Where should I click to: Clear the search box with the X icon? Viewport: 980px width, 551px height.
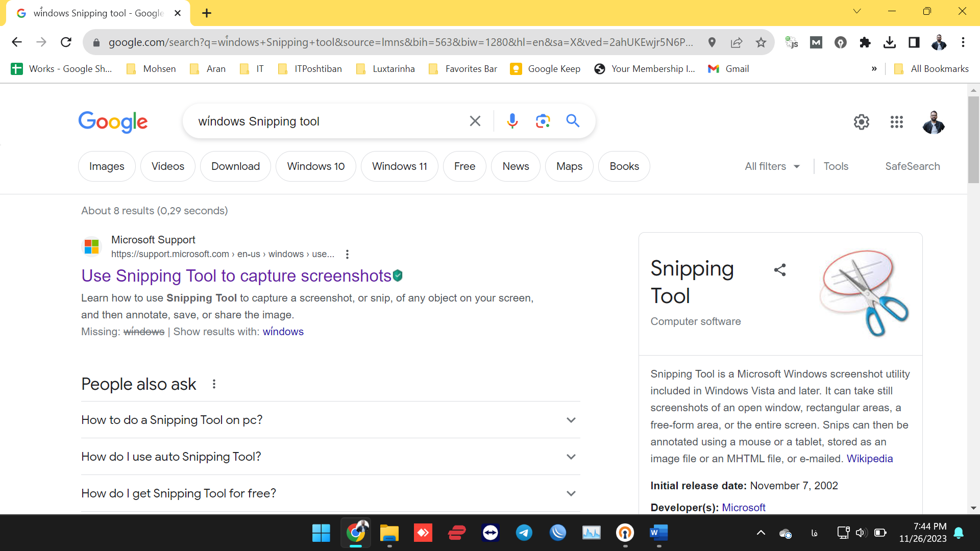475,121
